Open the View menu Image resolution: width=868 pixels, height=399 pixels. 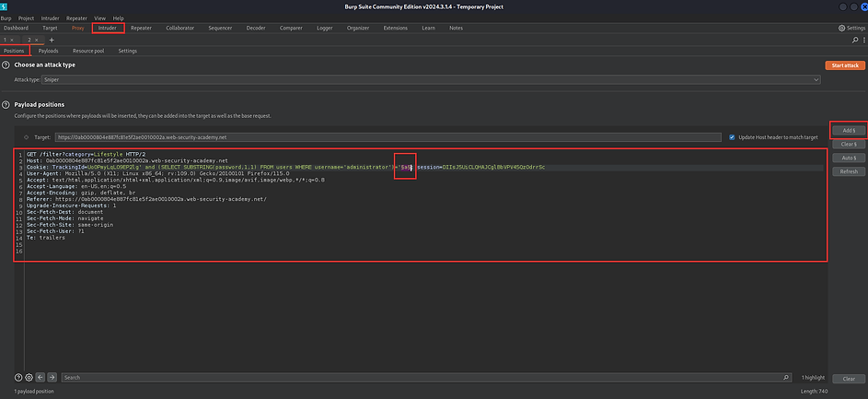point(100,18)
